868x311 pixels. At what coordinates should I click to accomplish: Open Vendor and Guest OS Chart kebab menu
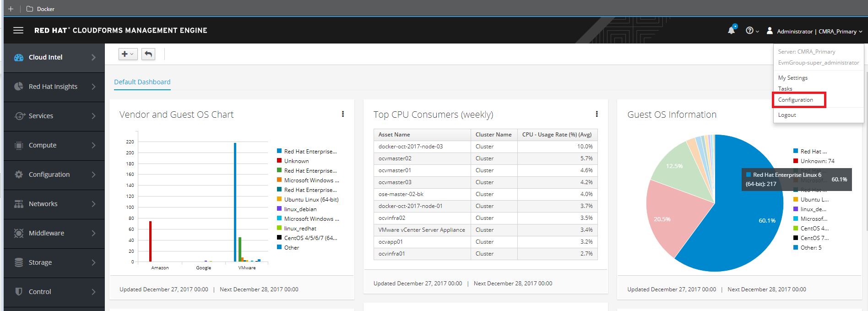tap(343, 114)
